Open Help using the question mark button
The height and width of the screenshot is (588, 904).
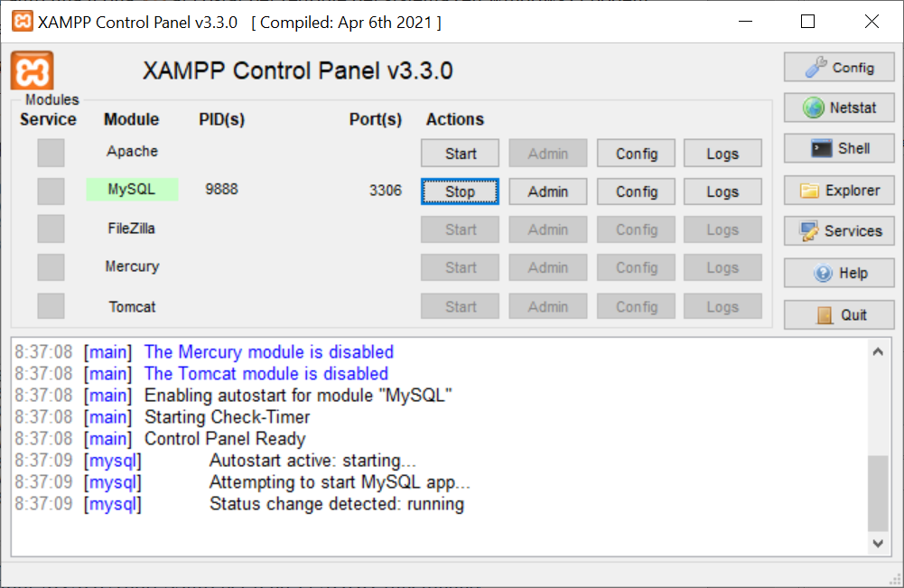pyautogui.click(x=839, y=273)
